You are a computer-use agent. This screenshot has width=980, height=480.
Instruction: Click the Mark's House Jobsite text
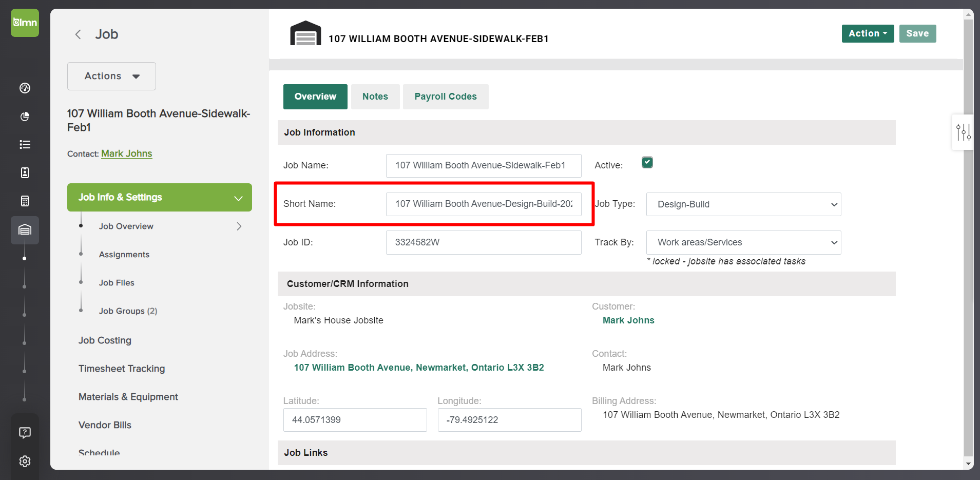(x=338, y=320)
